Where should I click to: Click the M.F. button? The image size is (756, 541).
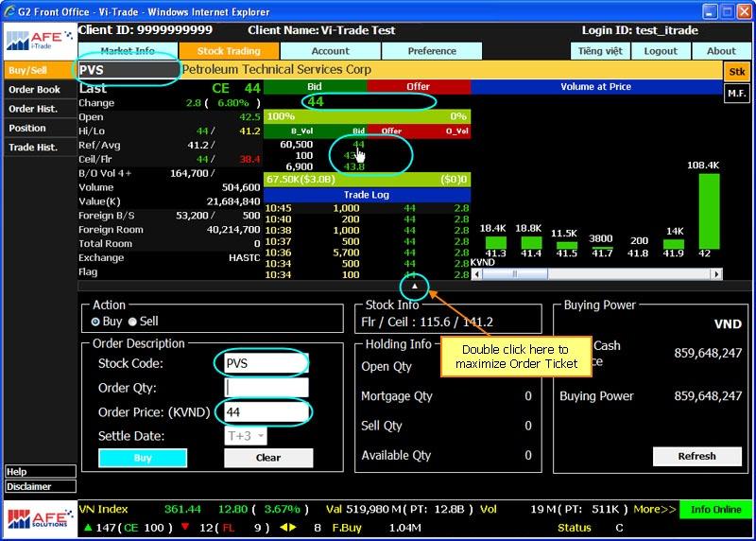point(737,93)
